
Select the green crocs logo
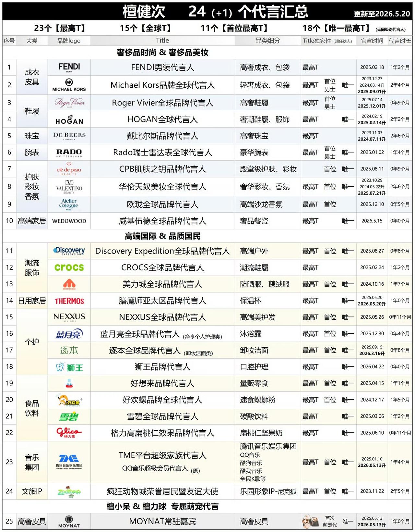click(69, 267)
